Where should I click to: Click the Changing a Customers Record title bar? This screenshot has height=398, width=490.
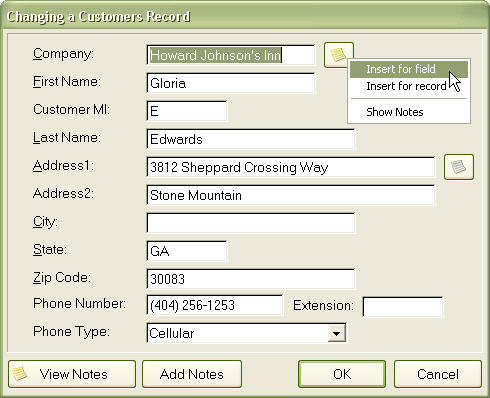245,16
